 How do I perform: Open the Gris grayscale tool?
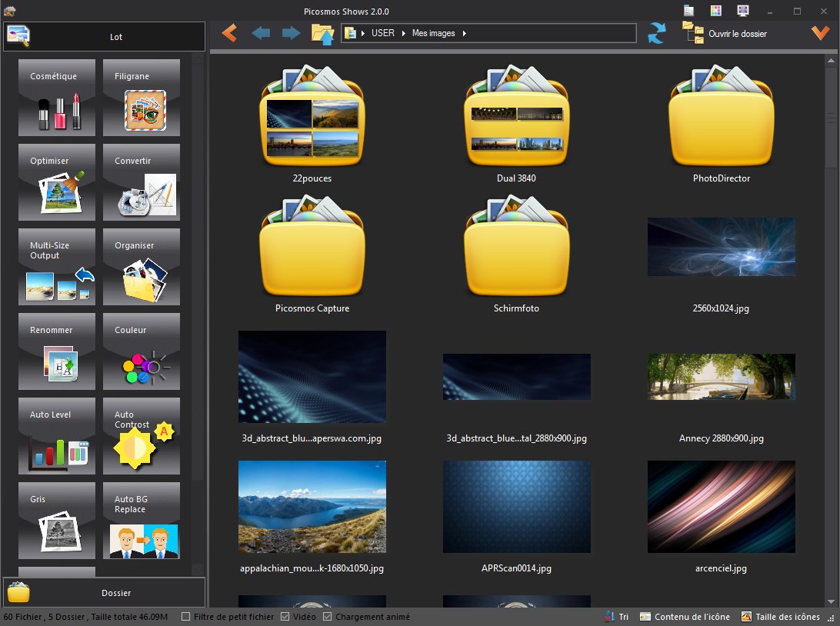(57, 521)
